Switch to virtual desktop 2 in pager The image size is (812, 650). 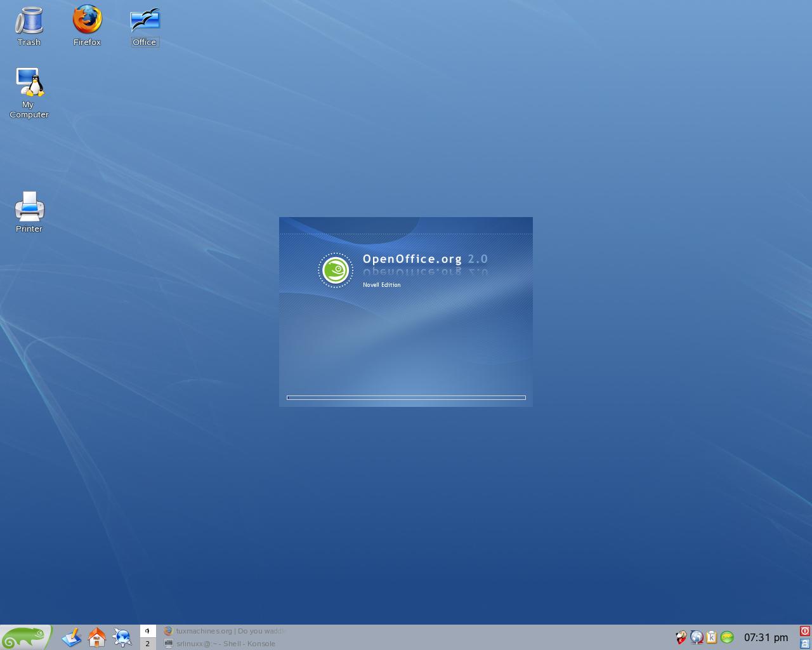(148, 644)
